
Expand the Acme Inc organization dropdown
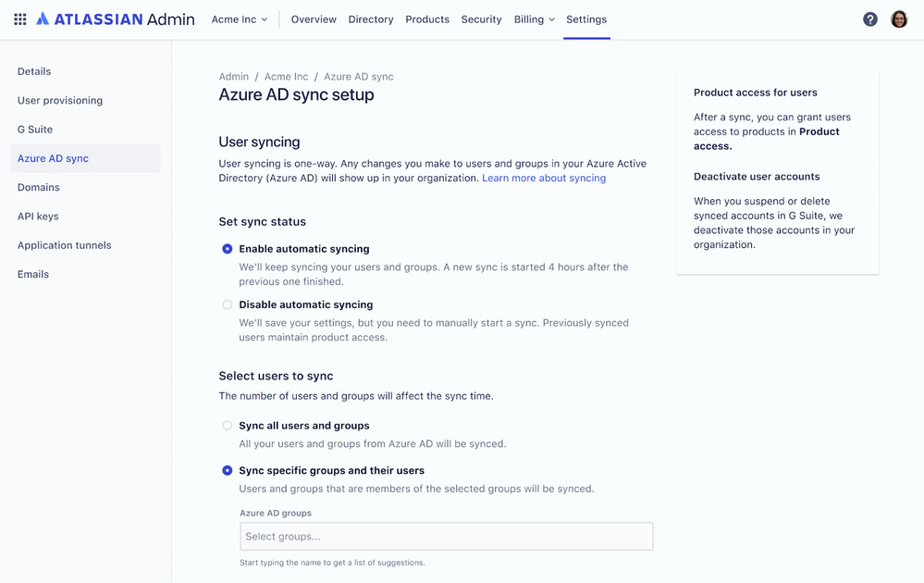pos(240,19)
